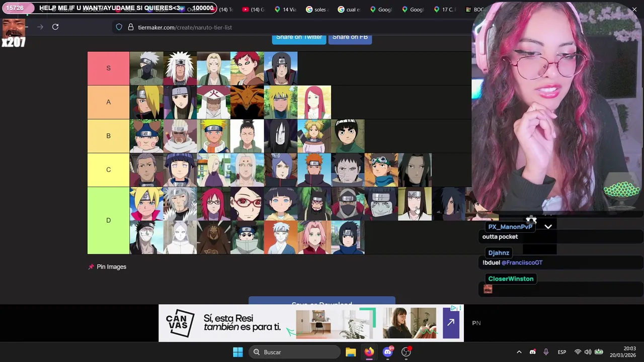Select Naruto image in B tier
The image size is (644, 362).
213,136
